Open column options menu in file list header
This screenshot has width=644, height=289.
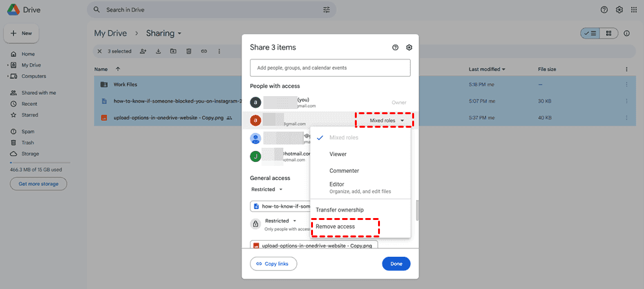(x=627, y=69)
